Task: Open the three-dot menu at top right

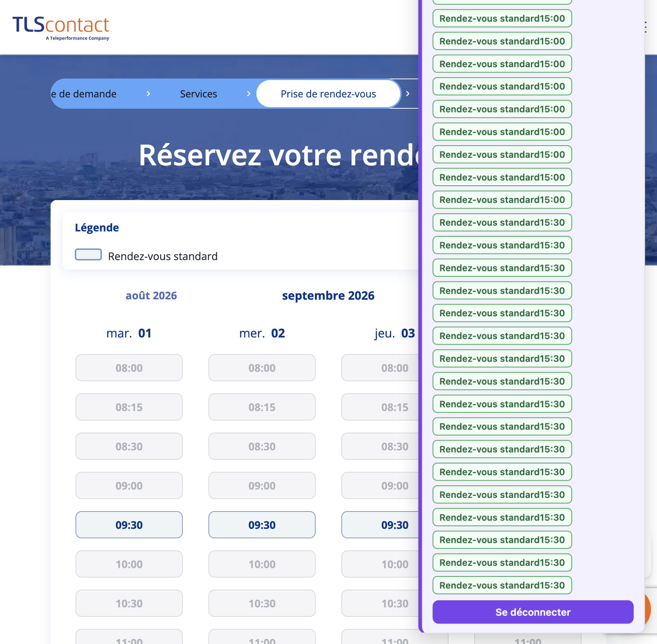Action: 646,27
